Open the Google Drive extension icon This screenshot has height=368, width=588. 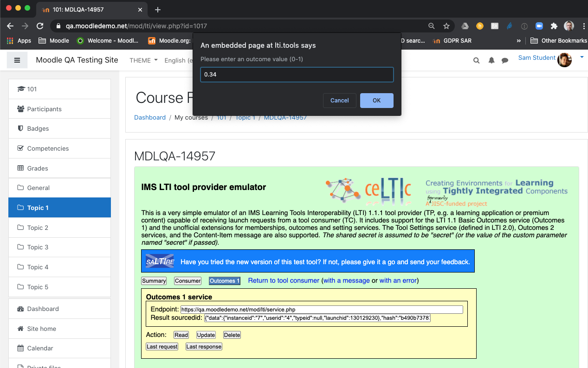coord(465,26)
